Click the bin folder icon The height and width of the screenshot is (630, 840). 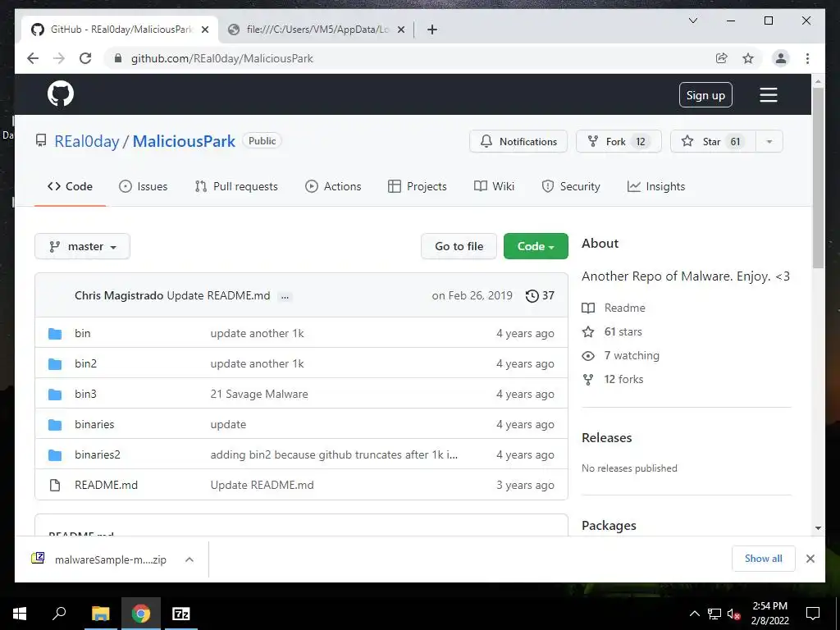55,334
